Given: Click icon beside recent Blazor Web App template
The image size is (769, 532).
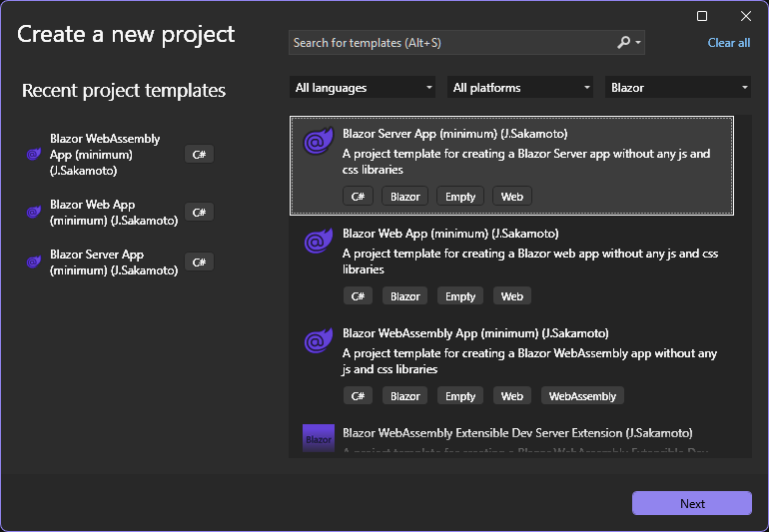Looking at the screenshot, I should (x=34, y=212).
